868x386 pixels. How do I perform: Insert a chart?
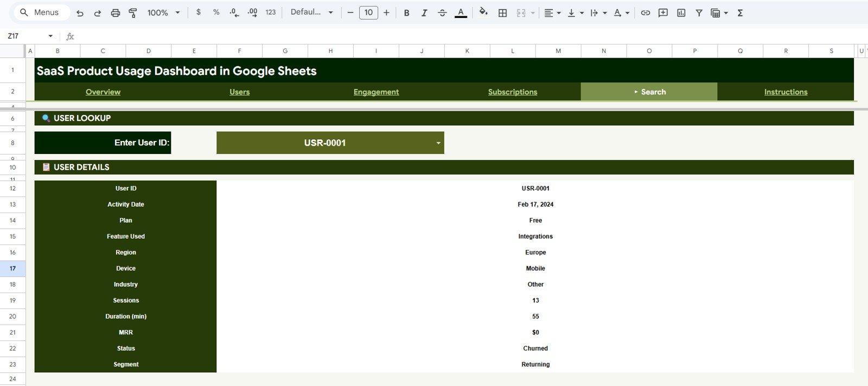pyautogui.click(x=681, y=13)
